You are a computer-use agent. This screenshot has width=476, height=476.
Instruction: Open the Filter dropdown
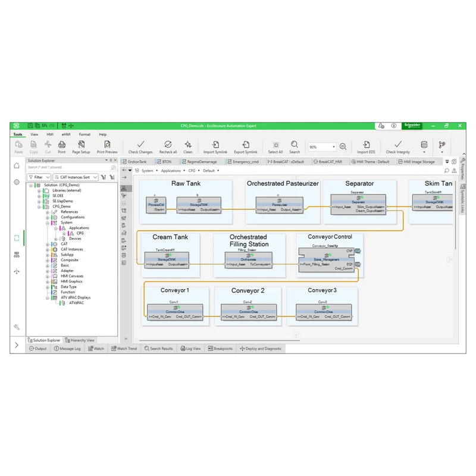click(39, 177)
